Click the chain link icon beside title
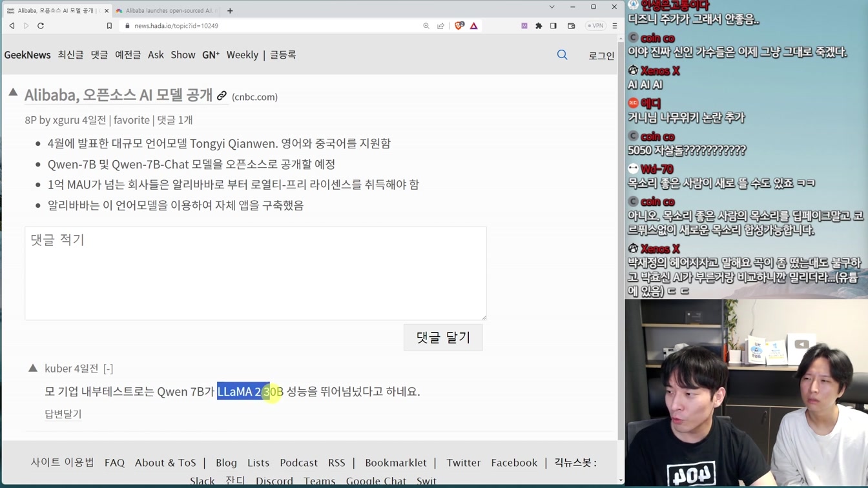 (x=222, y=96)
